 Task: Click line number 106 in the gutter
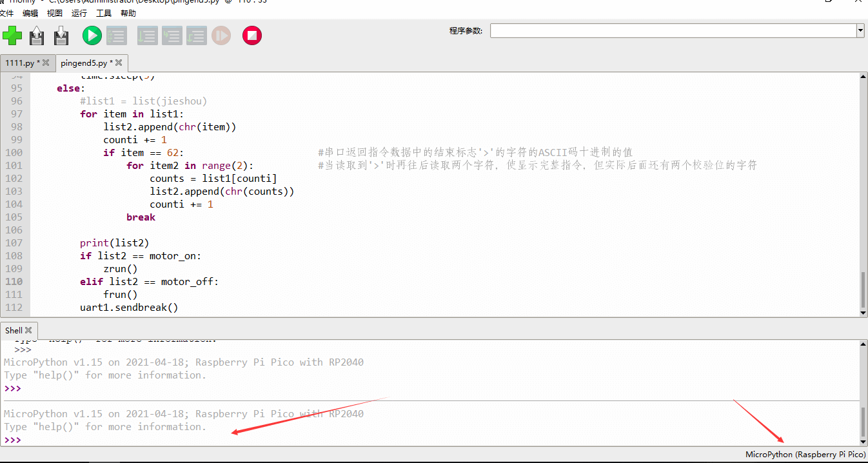coord(14,230)
